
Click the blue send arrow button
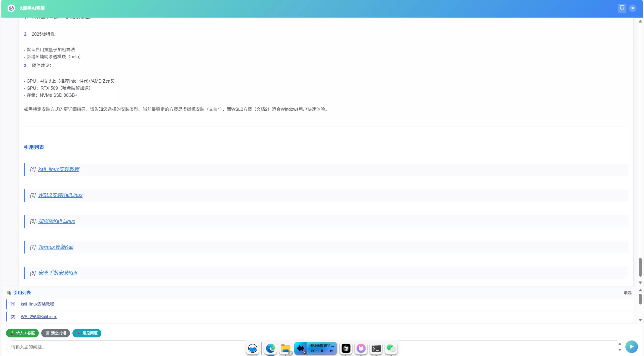[631, 347]
